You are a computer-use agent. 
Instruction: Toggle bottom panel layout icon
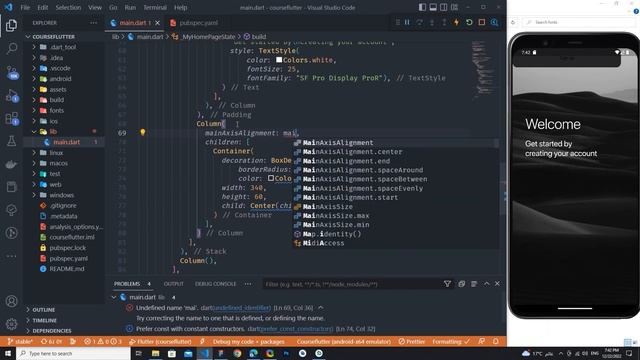[x=433, y=7]
